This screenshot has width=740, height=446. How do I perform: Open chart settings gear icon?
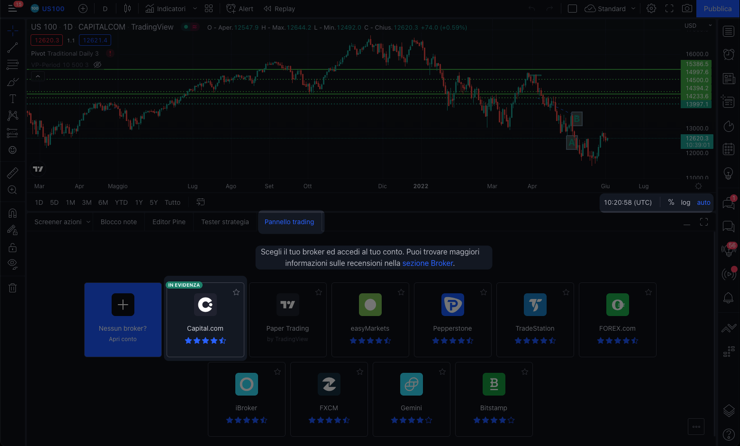point(651,8)
